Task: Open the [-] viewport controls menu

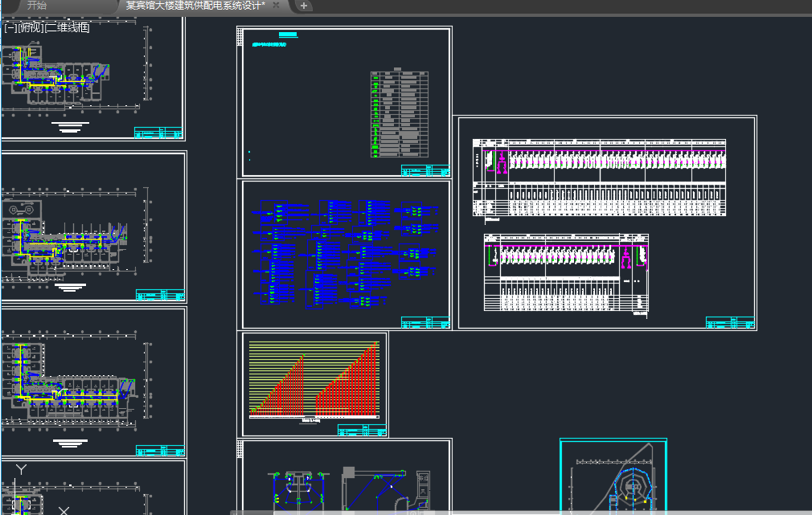Action: click(10, 27)
